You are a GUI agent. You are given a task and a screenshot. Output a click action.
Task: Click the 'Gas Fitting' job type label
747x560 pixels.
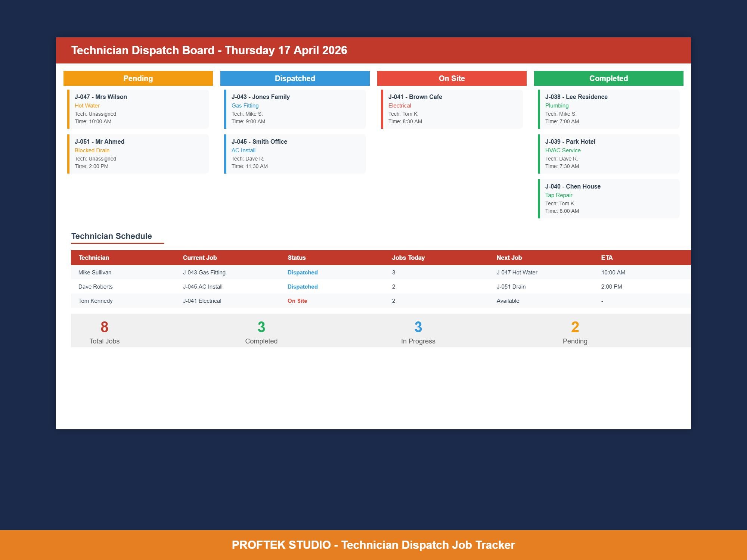point(245,106)
